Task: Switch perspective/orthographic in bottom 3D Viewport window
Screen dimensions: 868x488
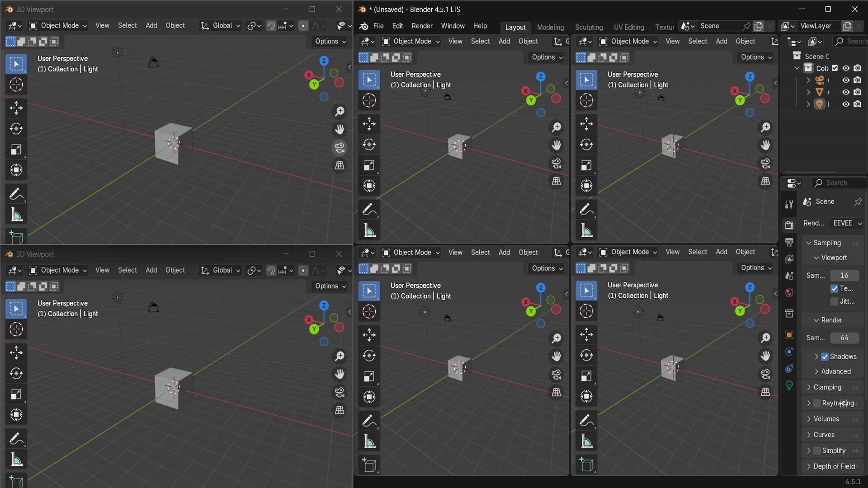Action: [340, 410]
